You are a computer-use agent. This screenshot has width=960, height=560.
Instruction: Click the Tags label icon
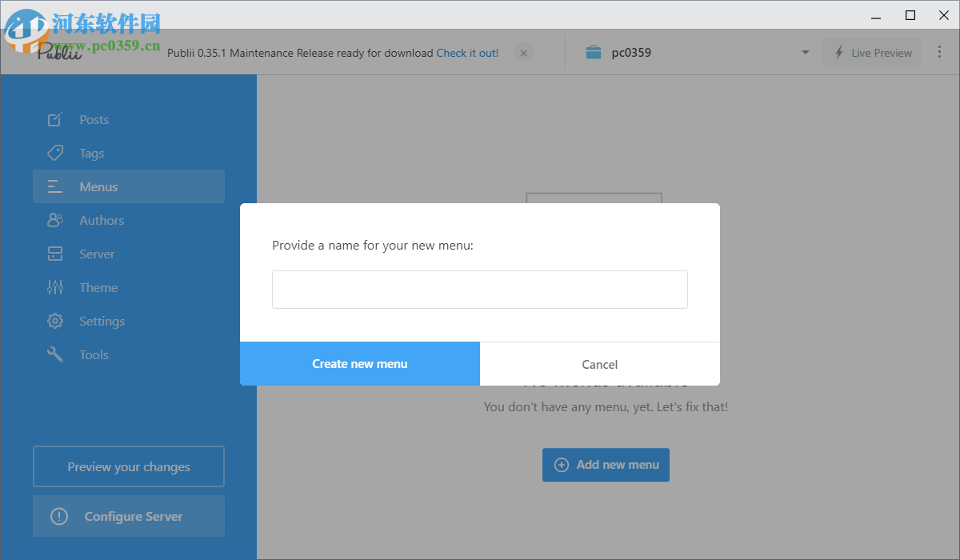tap(54, 153)
